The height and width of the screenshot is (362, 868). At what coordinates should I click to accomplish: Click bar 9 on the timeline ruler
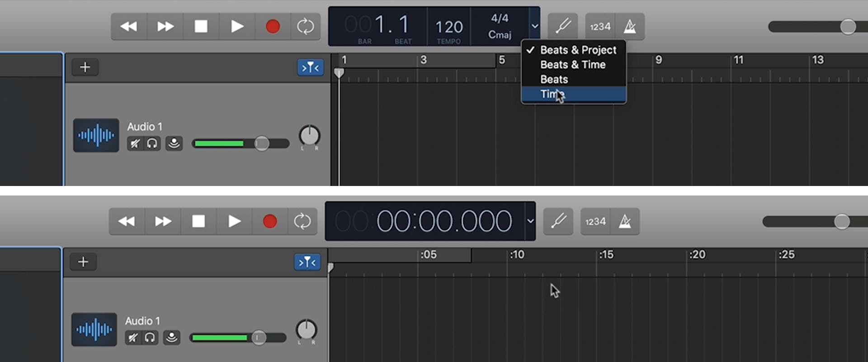click(659, 60)
